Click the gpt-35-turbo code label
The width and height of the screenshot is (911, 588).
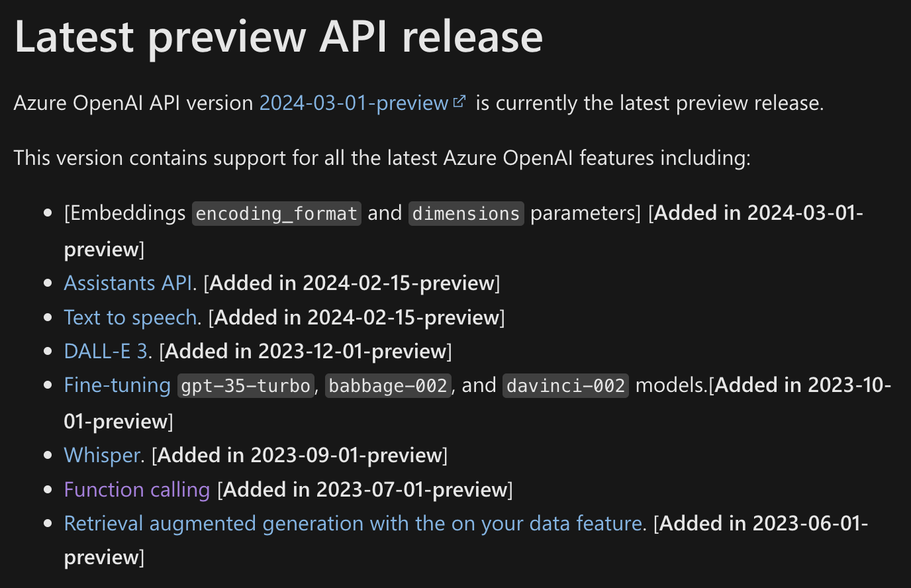coord(246,386)
